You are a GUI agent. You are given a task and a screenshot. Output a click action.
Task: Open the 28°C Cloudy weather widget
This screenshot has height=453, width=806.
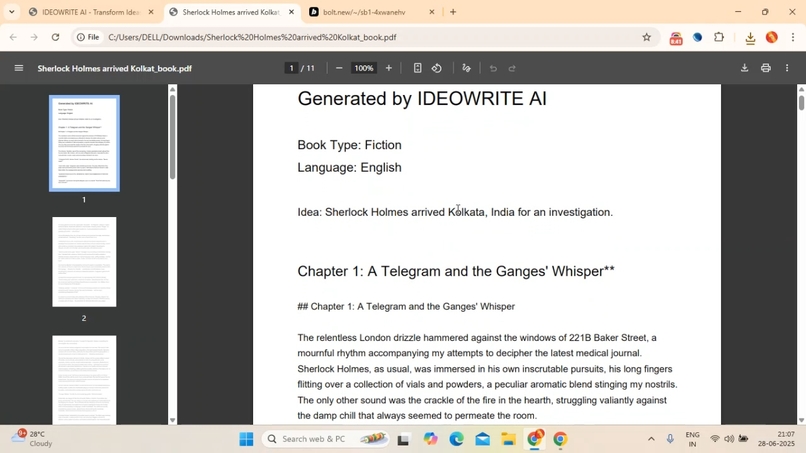pyautogui.click(x=32, y=439)
